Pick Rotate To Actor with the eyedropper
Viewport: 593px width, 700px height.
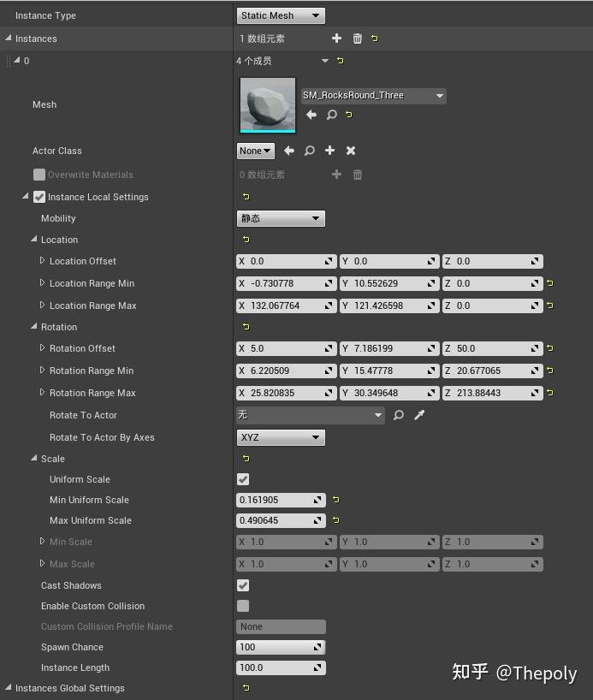click(x=419, y=415)
